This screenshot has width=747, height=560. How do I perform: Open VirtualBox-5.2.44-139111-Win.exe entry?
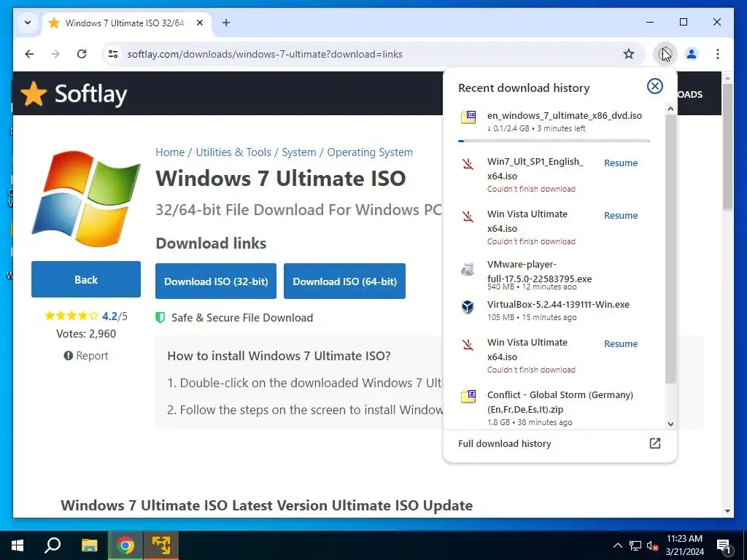[555, 311]
